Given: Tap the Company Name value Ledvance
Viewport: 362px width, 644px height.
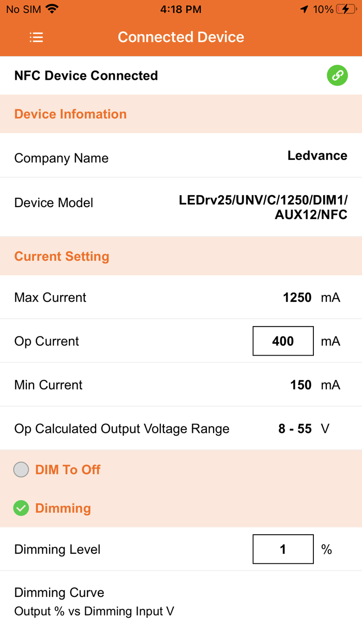Looking at the screenshot, I should (x=317, y=155).
